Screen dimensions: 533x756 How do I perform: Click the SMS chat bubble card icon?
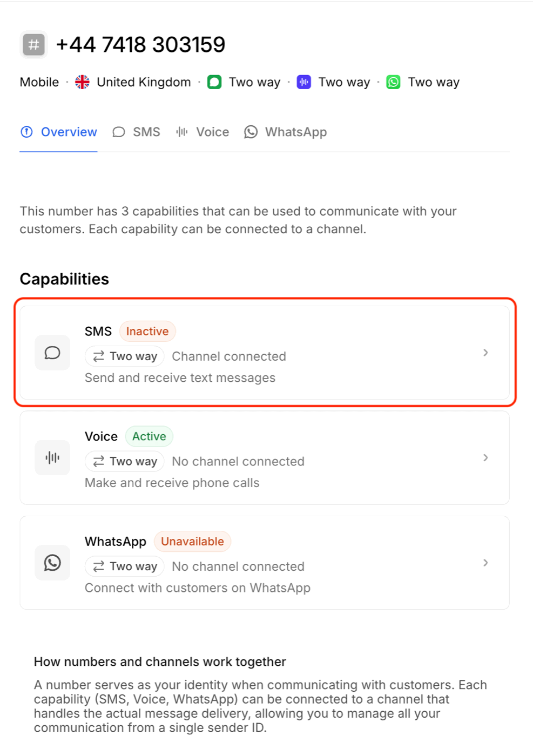click(x=52, y=353)
